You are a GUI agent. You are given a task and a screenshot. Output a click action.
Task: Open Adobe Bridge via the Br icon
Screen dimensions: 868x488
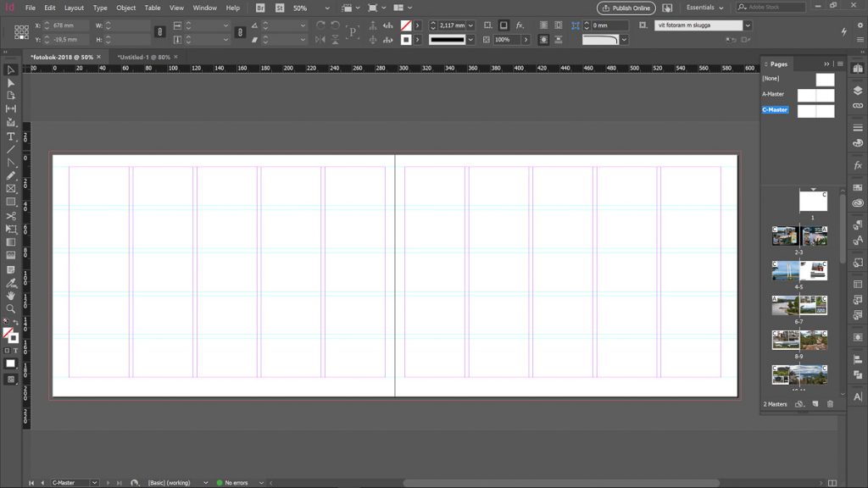click(260, 8)
